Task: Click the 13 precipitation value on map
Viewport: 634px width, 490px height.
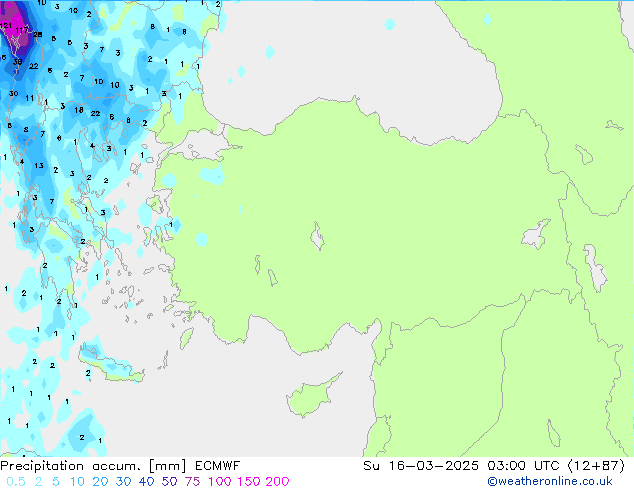Action: click(39, 165)
